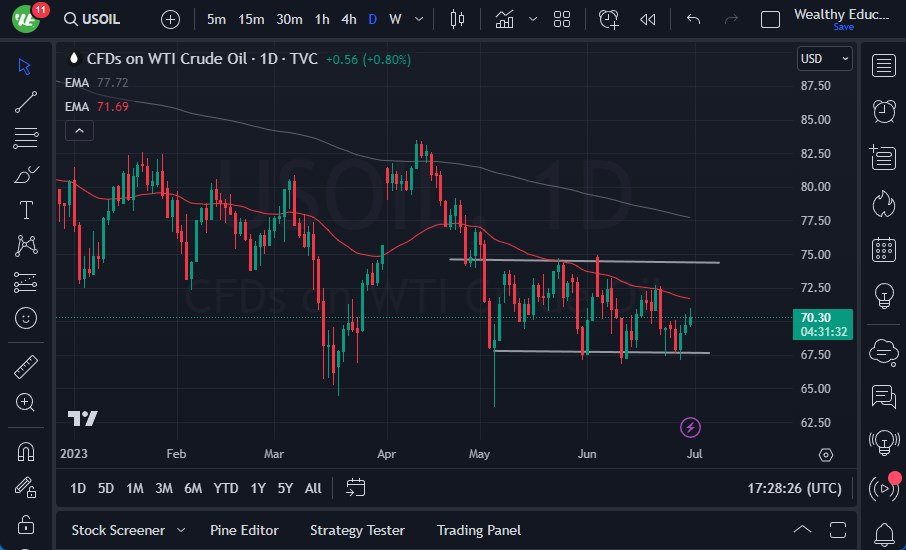Open the Strategy Tester tab
This screenshot has width=906, height=550.
(x=357, y=530)
